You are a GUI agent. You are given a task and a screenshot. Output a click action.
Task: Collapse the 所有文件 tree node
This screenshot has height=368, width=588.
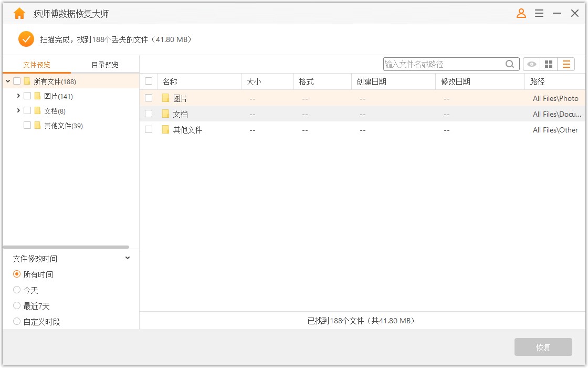[x=8, y=81]
